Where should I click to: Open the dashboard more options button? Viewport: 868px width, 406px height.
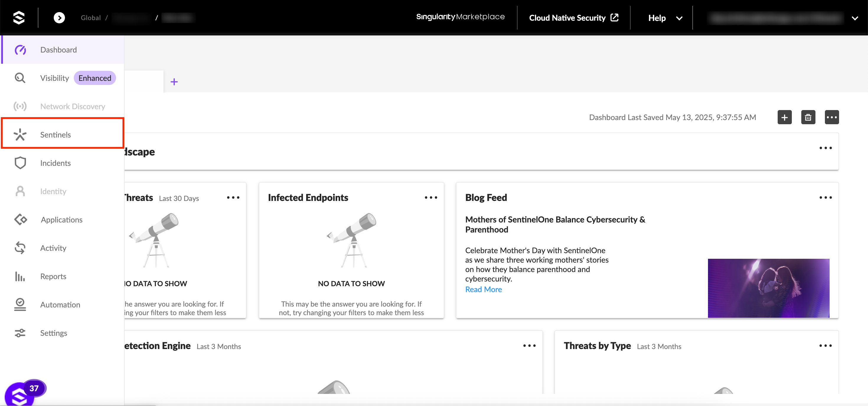click(832, 117)
